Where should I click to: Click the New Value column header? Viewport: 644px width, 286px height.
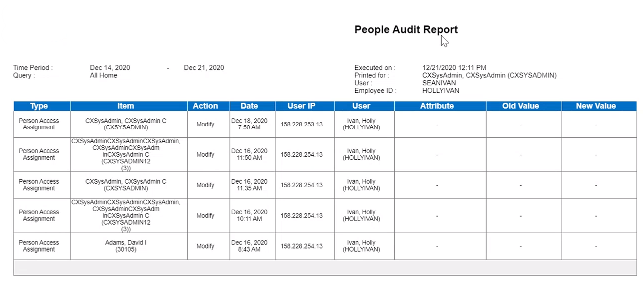[596, 106]
